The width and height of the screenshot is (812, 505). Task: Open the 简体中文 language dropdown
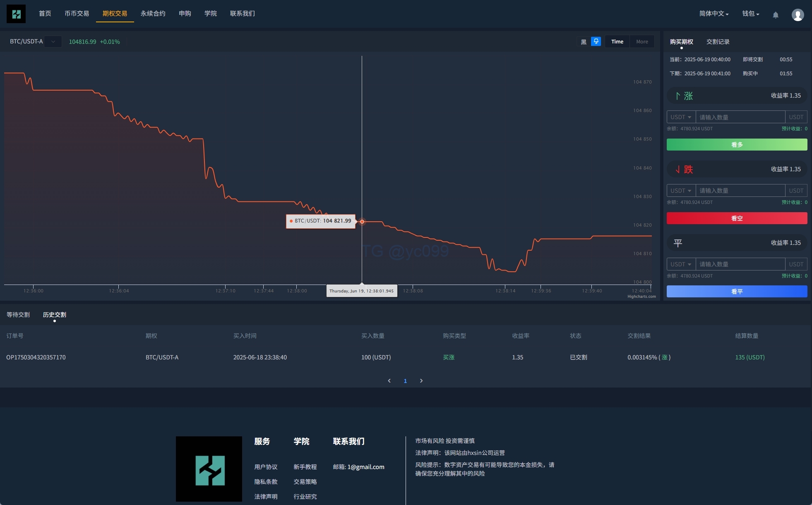(x=714, y=14)
